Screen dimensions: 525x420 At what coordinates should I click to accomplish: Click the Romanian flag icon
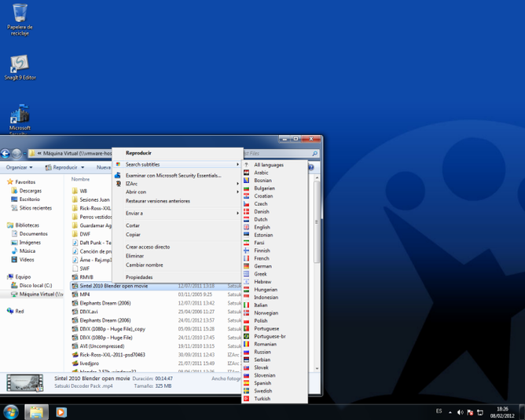coord(247,344)
